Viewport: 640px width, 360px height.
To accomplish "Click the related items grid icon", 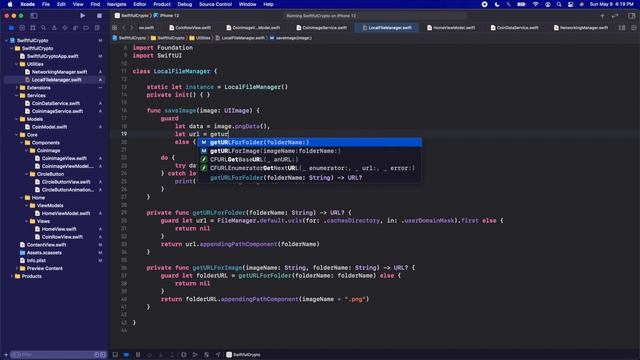I will (x=114, y=28).
